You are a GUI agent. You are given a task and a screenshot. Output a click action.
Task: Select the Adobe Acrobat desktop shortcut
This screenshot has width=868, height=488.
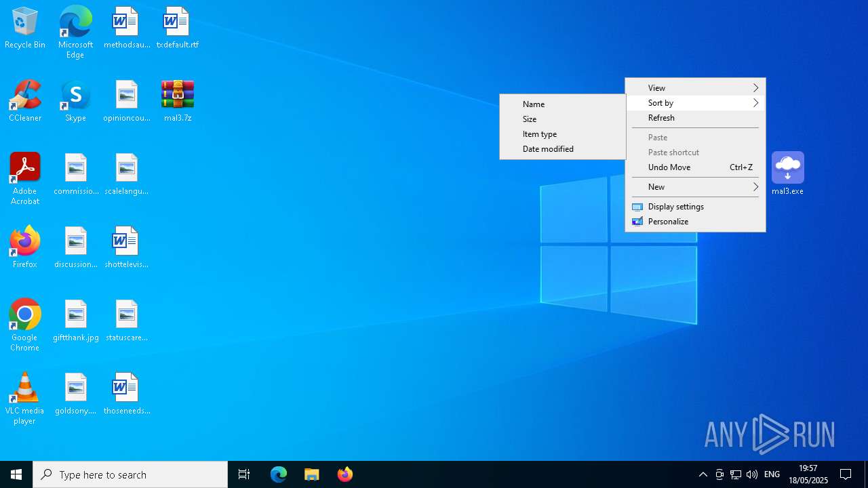coord(25,179)
